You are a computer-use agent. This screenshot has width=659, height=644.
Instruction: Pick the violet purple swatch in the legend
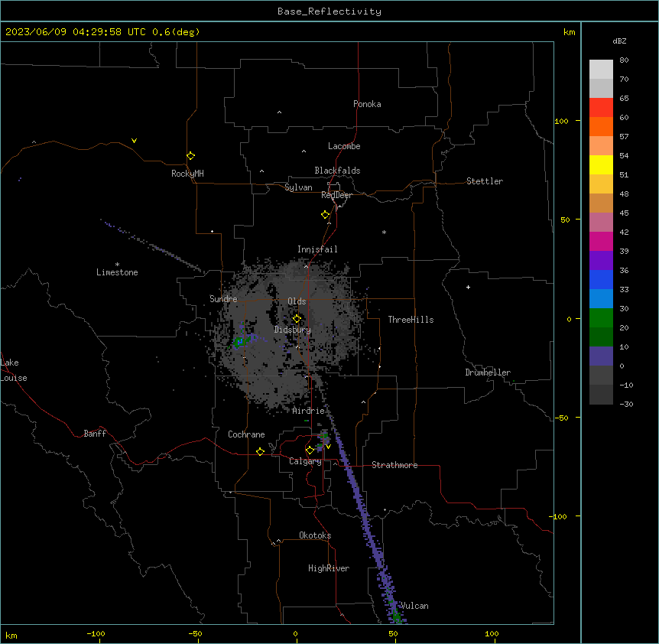point(601,260)
